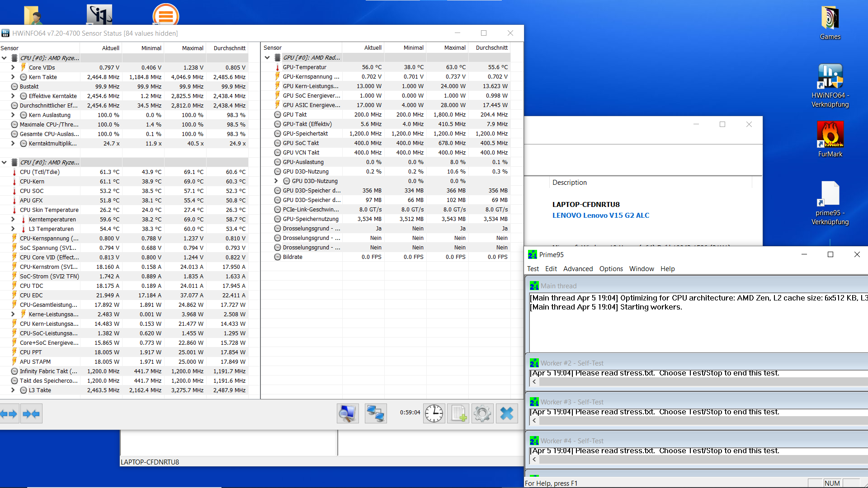Expand the Core VIDs row

tap(13, 67)
